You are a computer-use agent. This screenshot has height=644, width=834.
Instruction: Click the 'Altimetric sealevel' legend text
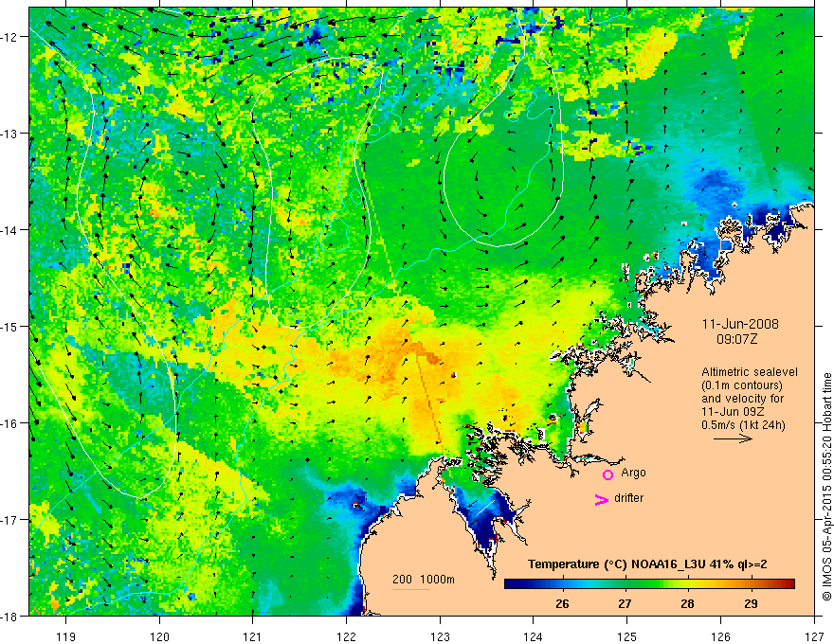pyautogui.click(x=750, y=372)
